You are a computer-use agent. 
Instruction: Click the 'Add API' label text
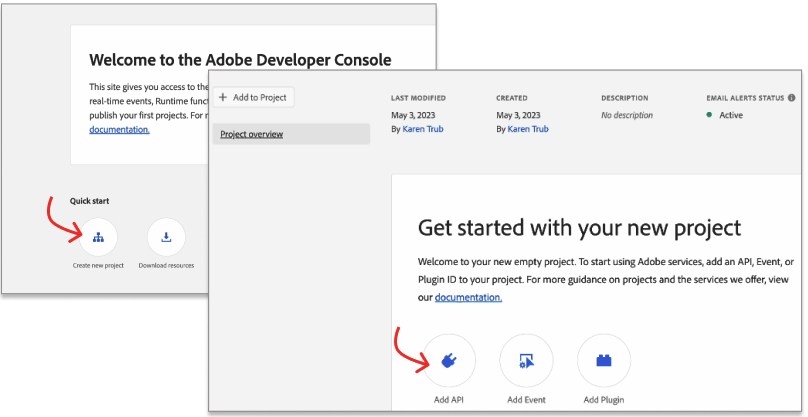449,400
